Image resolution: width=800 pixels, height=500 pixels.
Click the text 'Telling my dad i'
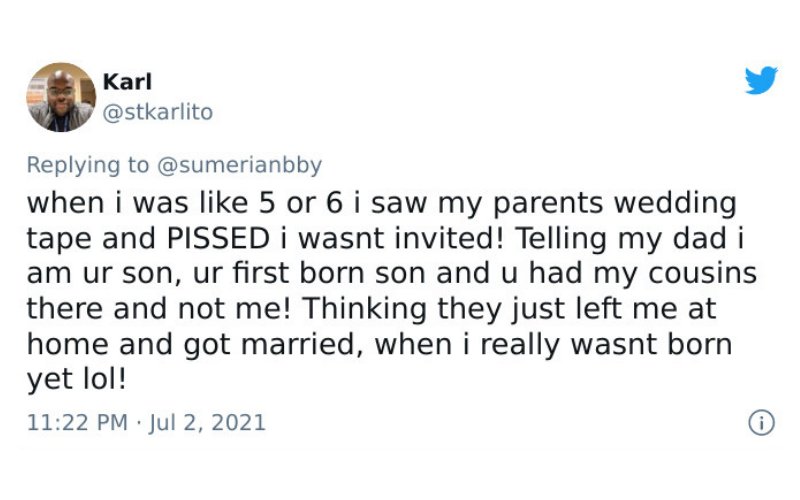coord(629,238)
